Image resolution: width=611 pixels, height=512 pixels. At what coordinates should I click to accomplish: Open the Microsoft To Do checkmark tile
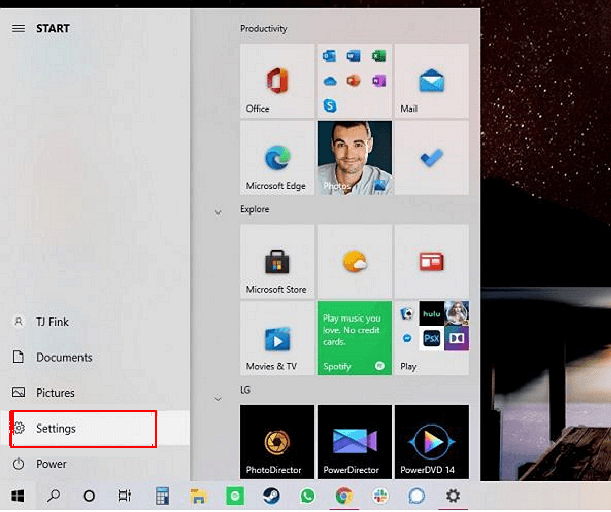coord(431,158)
